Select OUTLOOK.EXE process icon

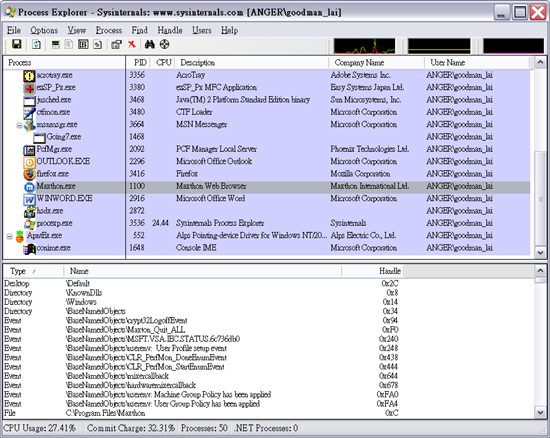[29, 162]
